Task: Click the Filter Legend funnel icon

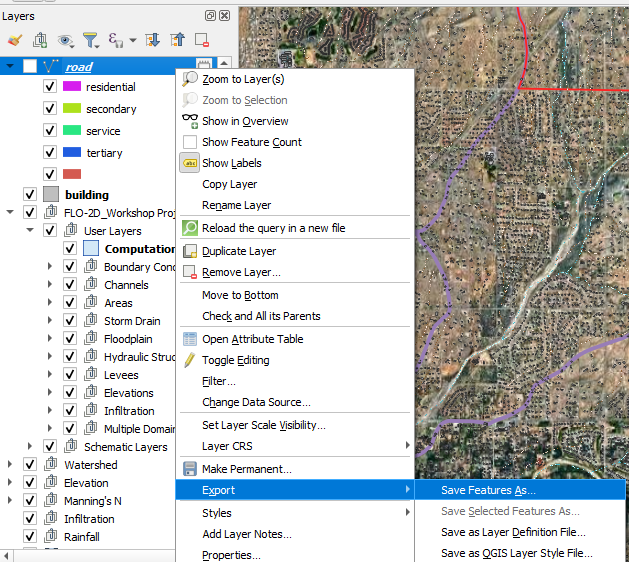Action: pos(91,41)
